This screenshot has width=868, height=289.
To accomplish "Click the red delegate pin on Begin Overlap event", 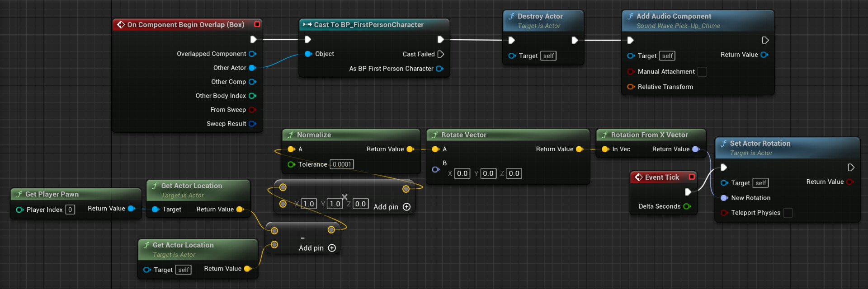I will pyautogui.click(x=257, y=24).
